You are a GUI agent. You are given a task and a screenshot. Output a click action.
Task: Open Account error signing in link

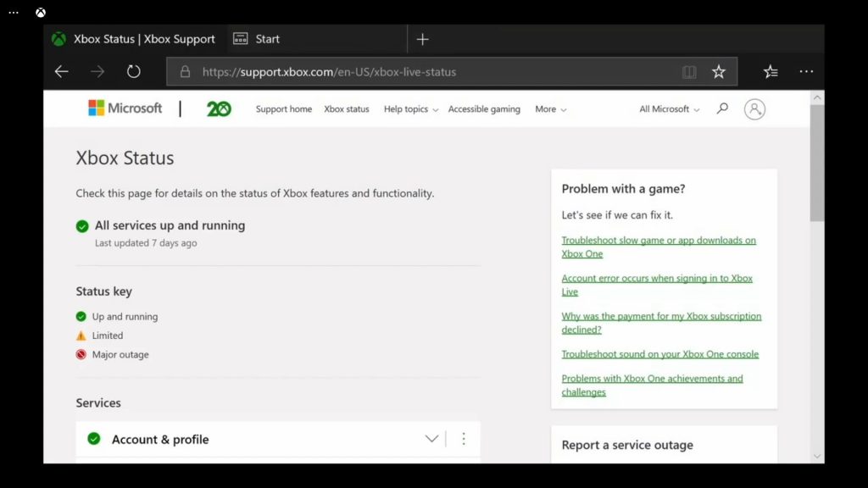pyautogui.click(x=657, y=285)
